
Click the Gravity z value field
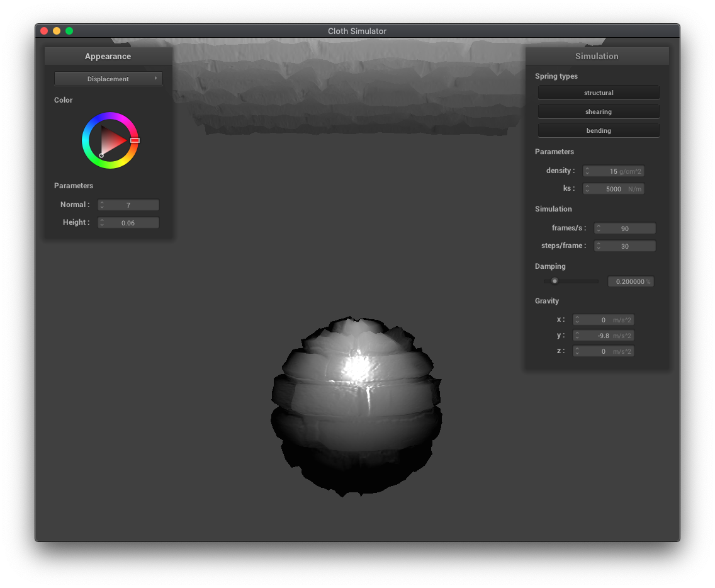pos(603,351)
